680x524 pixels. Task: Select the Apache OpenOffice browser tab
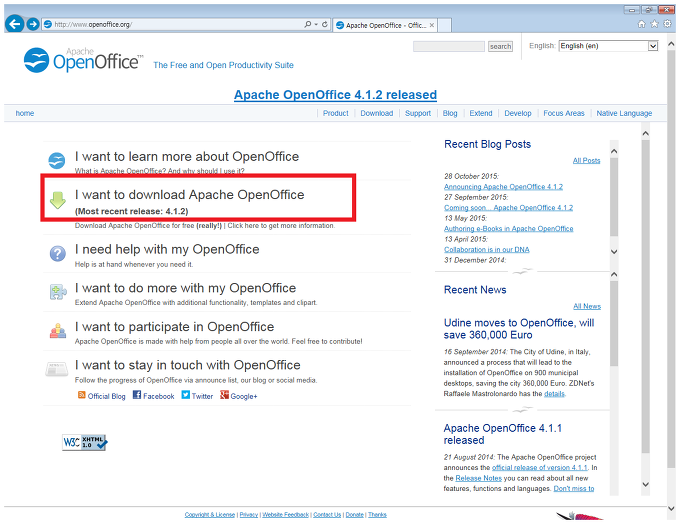(385, 25)
